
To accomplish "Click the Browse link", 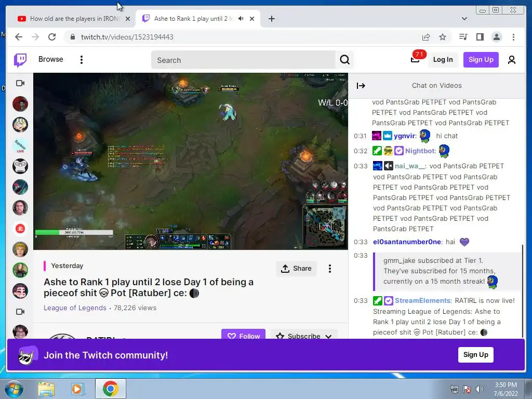I will (50, 59).
